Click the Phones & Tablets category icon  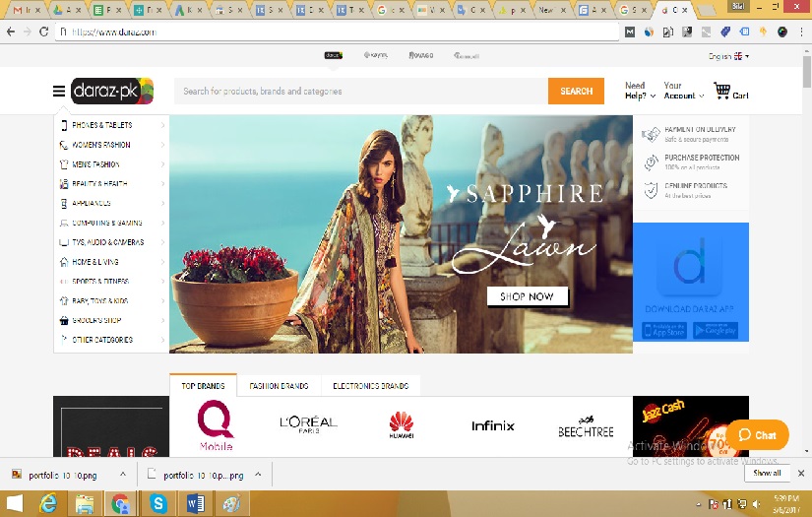(x=64, y=125)
